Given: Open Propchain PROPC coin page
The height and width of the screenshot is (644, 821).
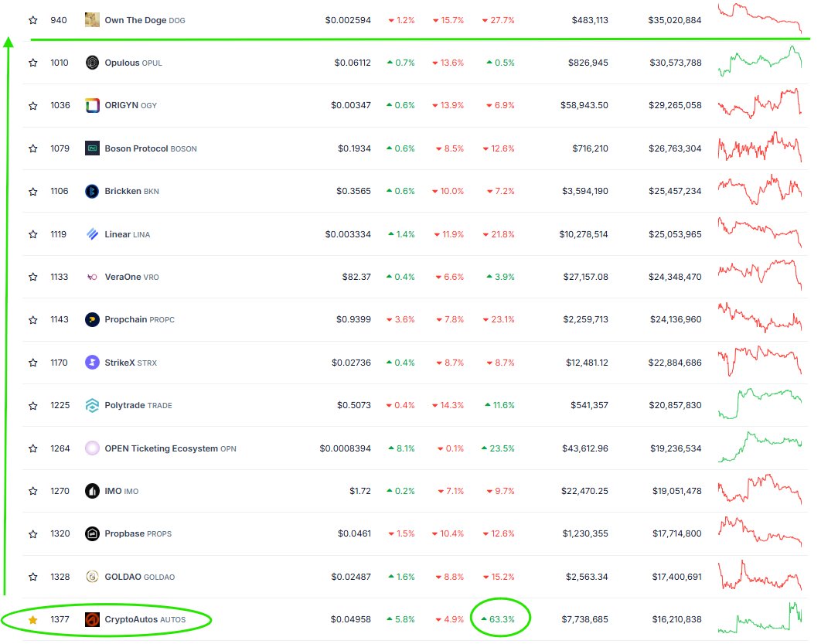Looking at the screenshot, I should [140, 319].
